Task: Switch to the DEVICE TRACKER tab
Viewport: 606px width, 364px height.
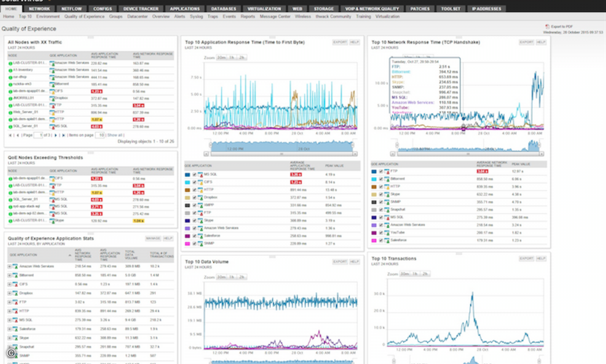Action: 141,9
